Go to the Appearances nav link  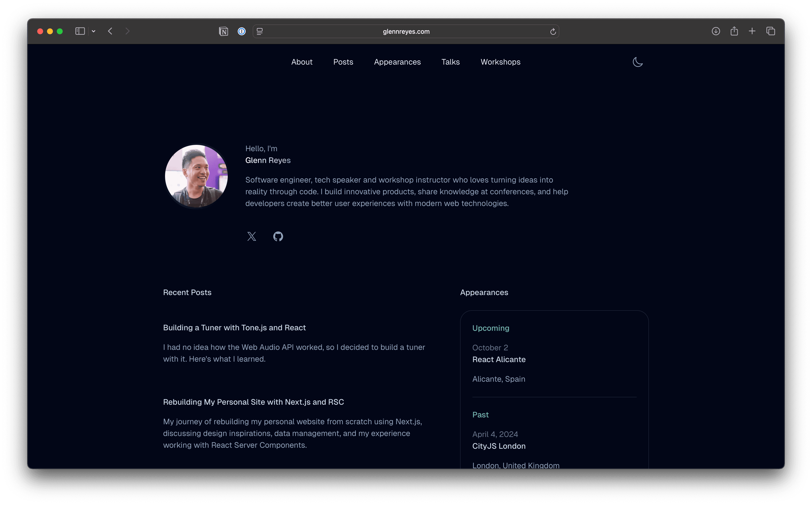[397, 62]
